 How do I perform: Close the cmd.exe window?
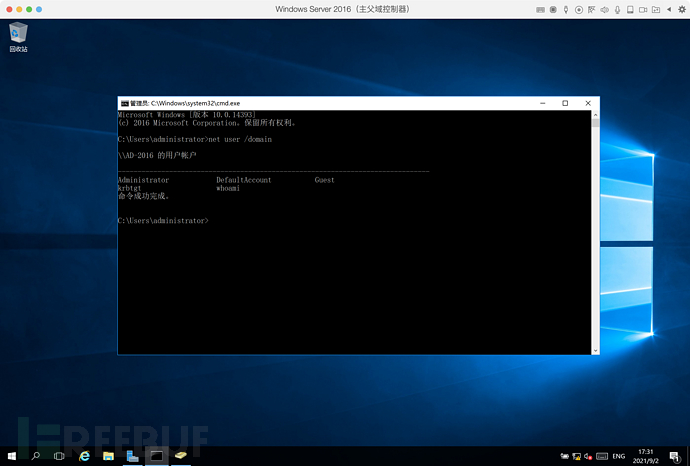pyautogui.click(x=588, y=103)
